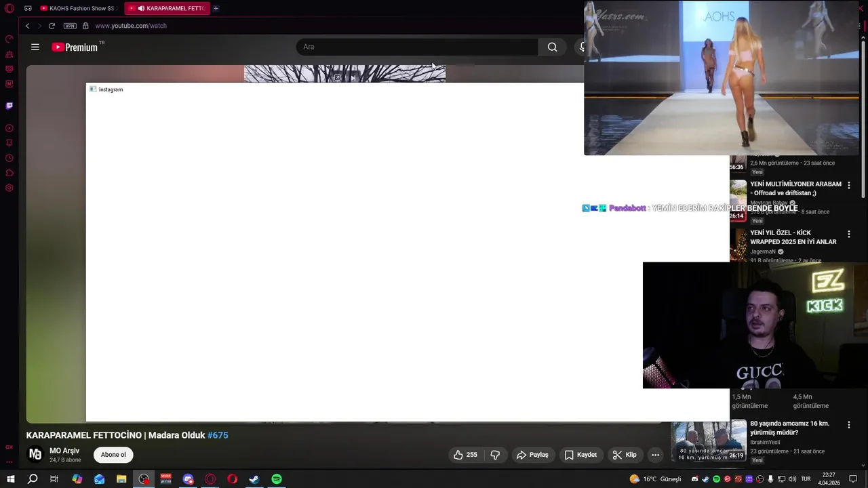Screen dimensions: 868x488
Task: Open GX Control speedometer sidebar icon
Action: coord(9,39)
